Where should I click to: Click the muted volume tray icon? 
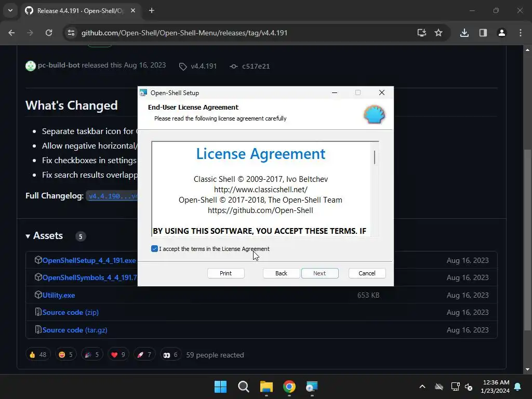(x=469, y=387)
